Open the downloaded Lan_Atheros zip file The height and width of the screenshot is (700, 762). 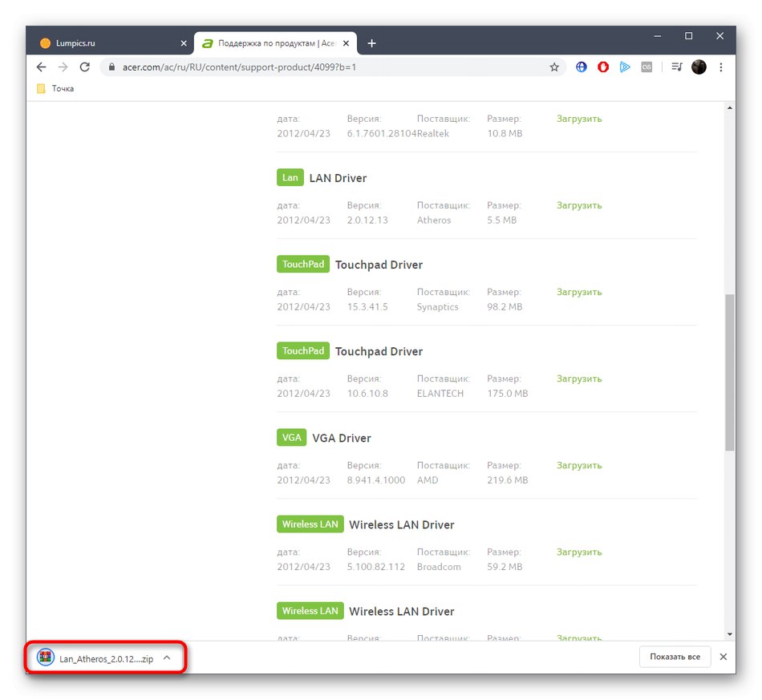tap(95, 658)
